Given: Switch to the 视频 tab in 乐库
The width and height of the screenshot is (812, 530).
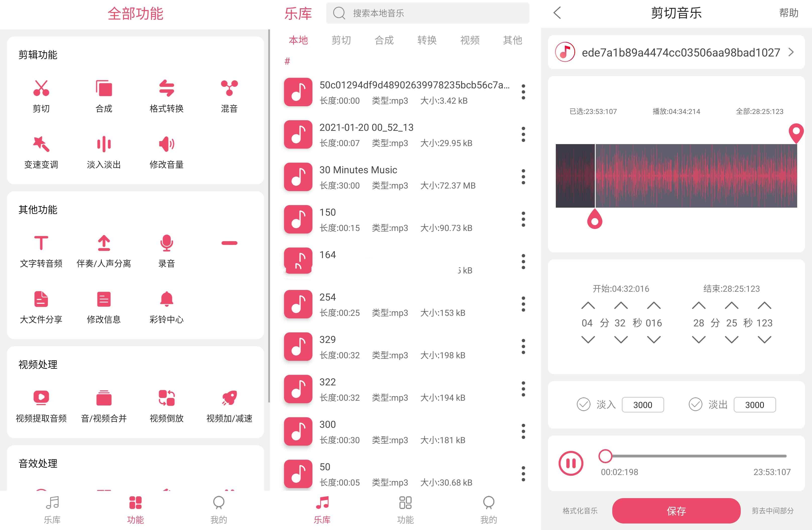Looking at the screenshot, I should pyautogui.click(x=469, y=40).
